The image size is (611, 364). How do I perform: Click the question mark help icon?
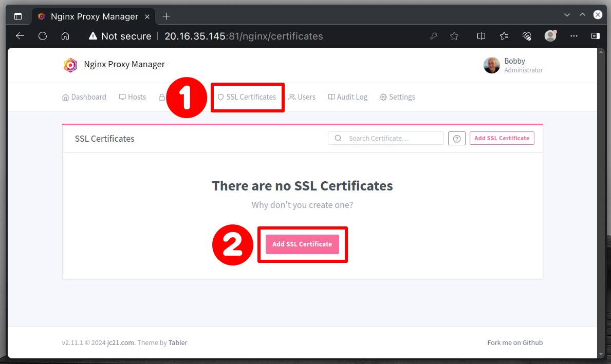pyautogui.click(x=457, y=138)
